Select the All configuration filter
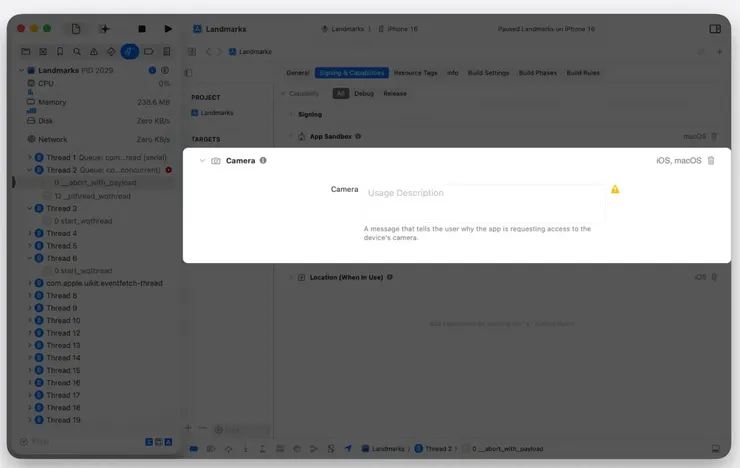740x468 pixels. pos(340,93)
